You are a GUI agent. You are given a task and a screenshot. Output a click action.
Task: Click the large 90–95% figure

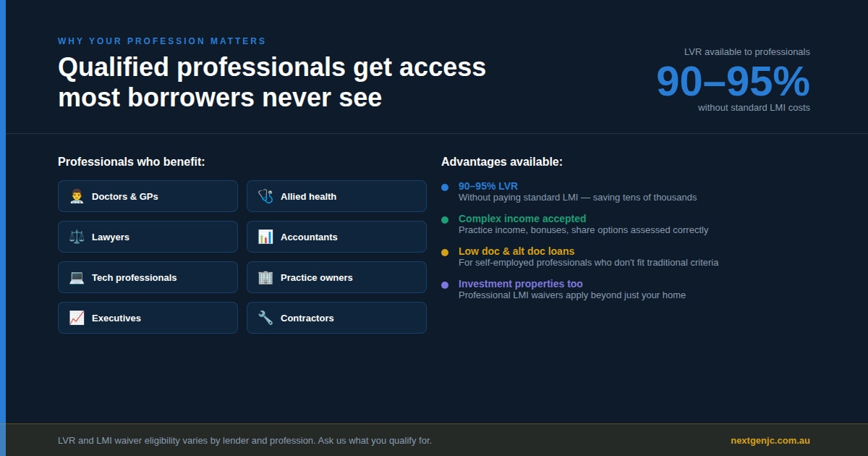coord(732,81)
